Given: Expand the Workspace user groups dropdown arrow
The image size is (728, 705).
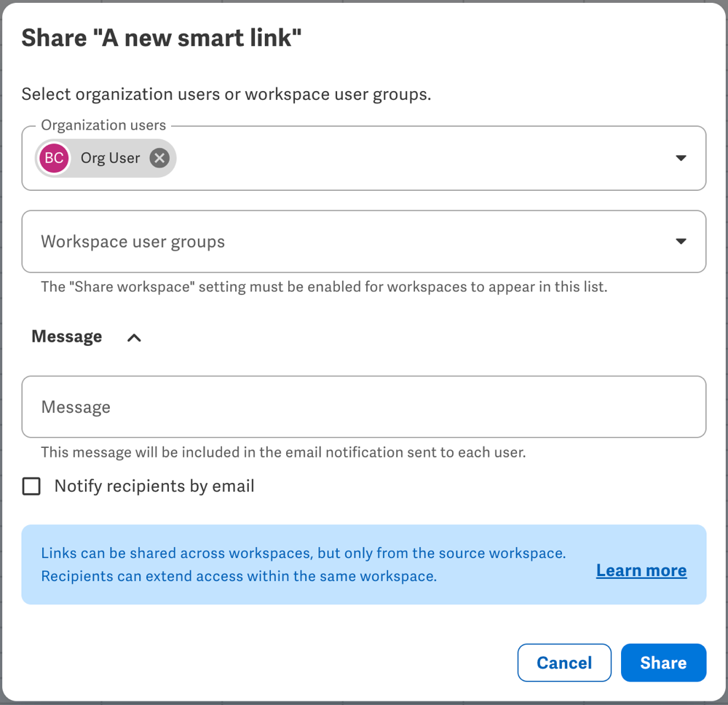Looking at the screenshot, I should click(681, 242).
